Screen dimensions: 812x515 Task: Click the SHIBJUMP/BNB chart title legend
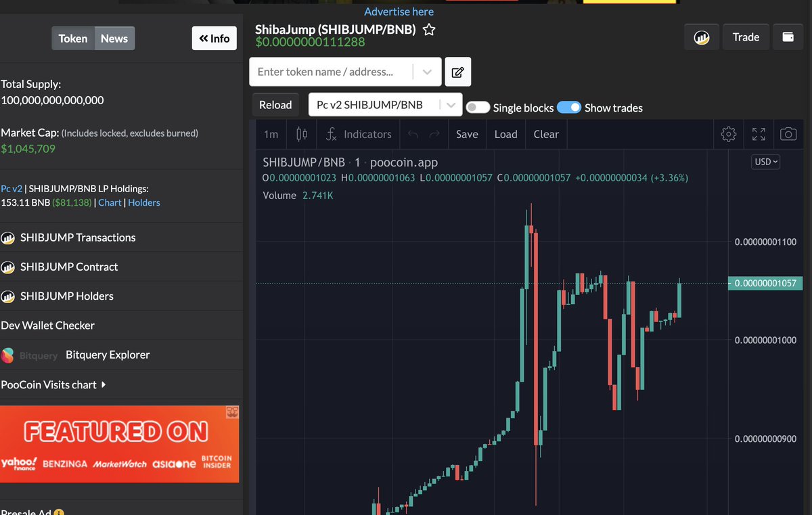click(350, 162)
